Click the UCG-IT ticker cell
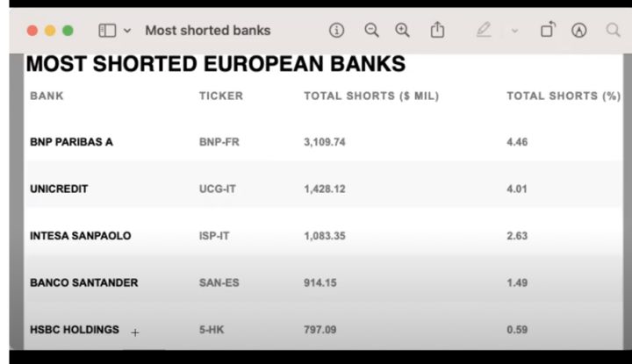 [219, 189]
